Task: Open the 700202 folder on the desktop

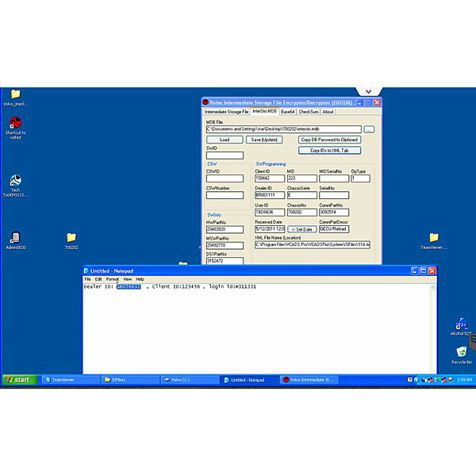Action: (x=71, y=238)
